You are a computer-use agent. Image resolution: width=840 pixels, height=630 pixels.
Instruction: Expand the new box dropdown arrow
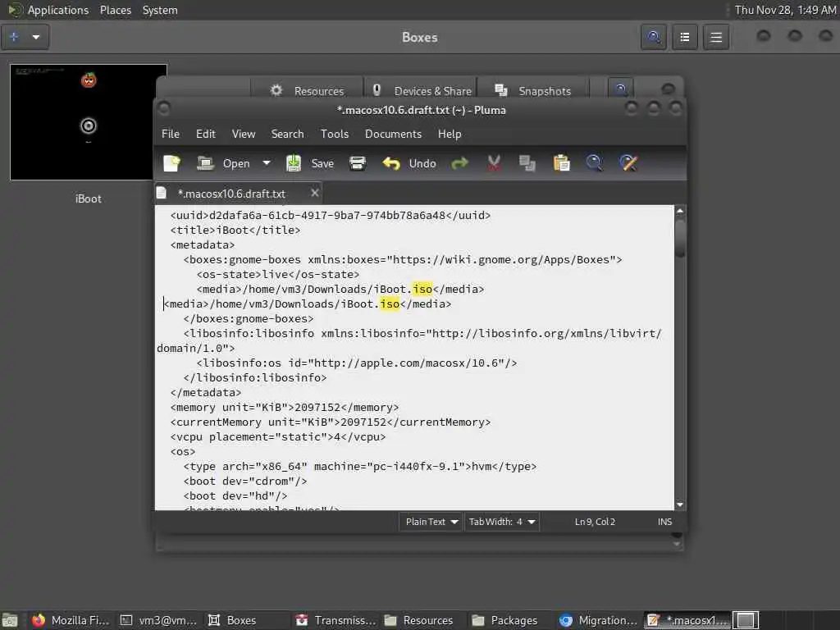point(36,37)
